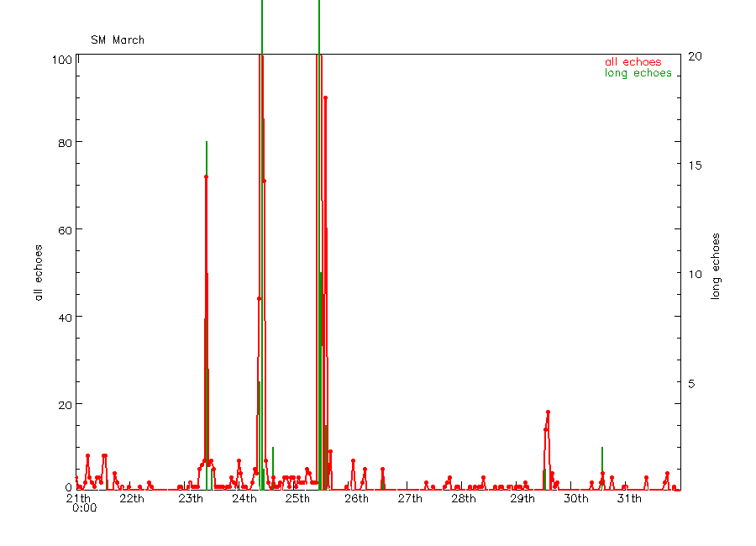Click the right axis value '10'
Viewport: 756px width, 546px height.
[695, 275]
